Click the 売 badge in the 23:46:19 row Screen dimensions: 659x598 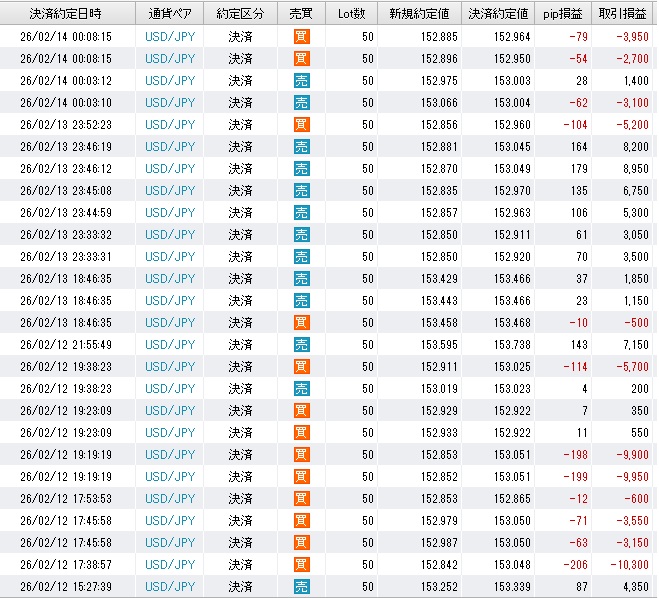coord(301,146)
